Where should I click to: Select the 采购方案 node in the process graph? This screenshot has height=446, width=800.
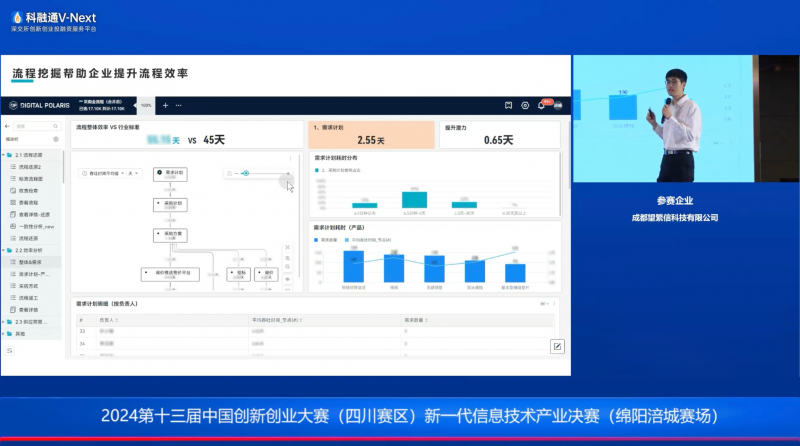tap(170, 235)
